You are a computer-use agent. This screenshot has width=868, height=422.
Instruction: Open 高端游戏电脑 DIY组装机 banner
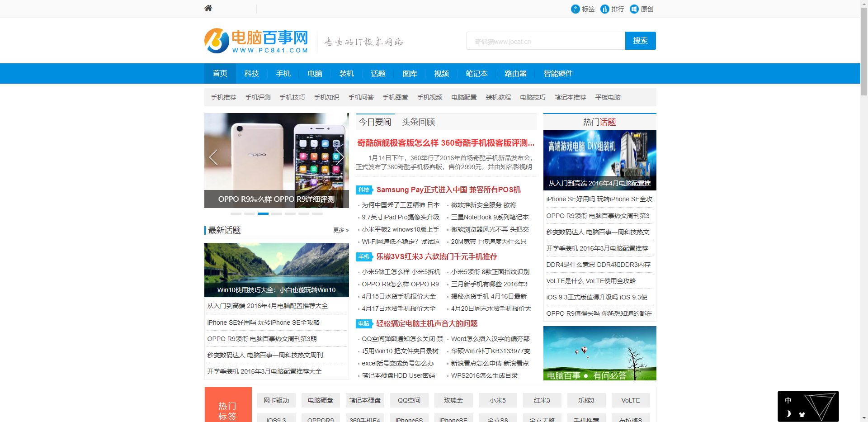click(x=600, y=160)
